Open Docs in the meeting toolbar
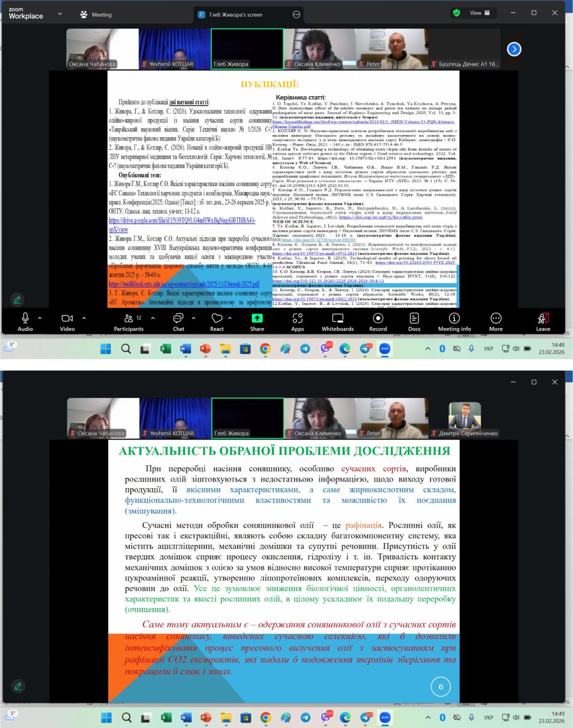Image resolution: width=573 pixels, height=728 pixels. click(x=414, y=322)
